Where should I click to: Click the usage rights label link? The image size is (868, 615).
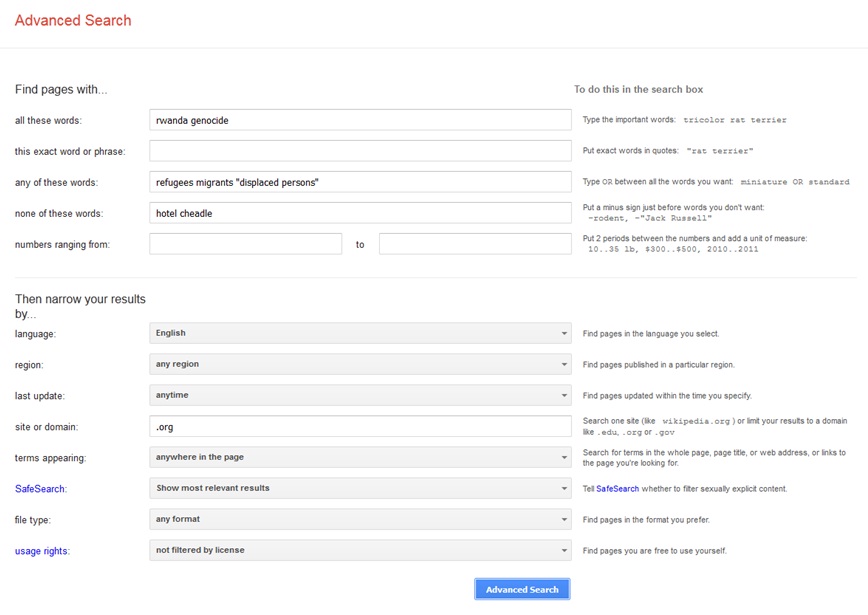click(x=42, y=551)
